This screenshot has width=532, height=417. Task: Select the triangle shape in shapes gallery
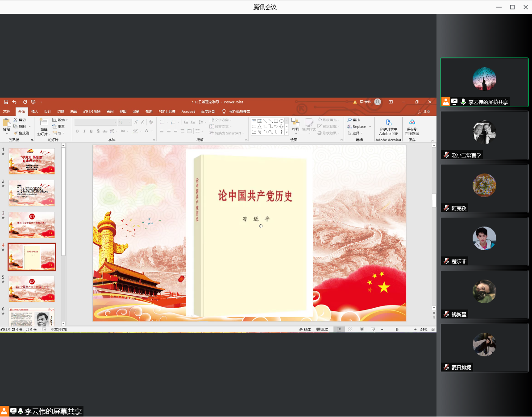(x=260, y=126)
